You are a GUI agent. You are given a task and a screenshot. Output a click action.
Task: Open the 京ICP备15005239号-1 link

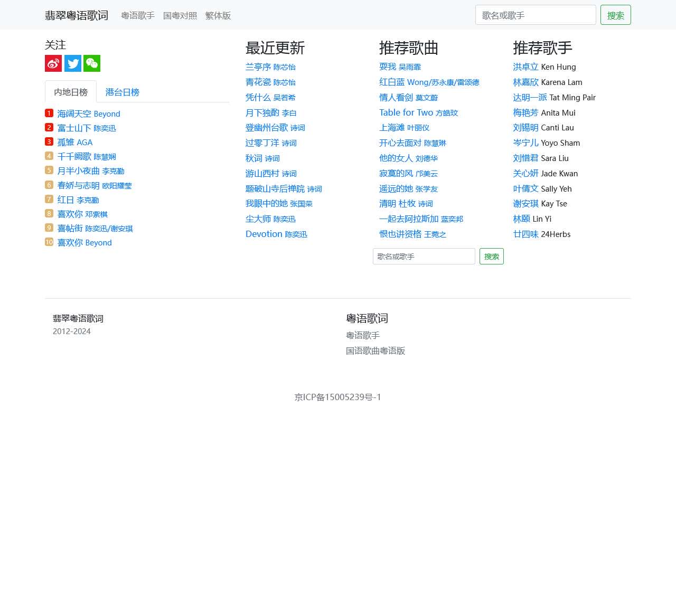point(338,397)
